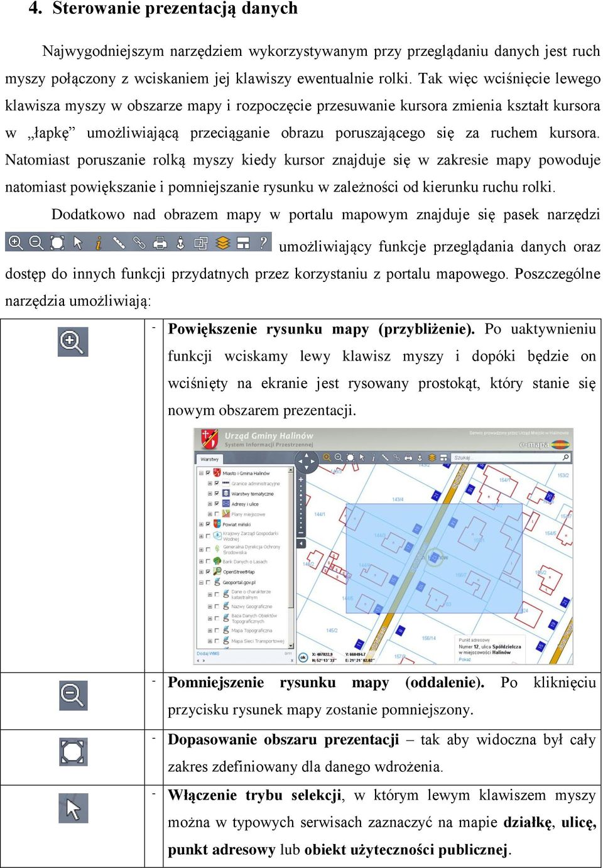
Task: Toggle the OpenStreetMap layer checkbox
Action: tap(208, 572)
